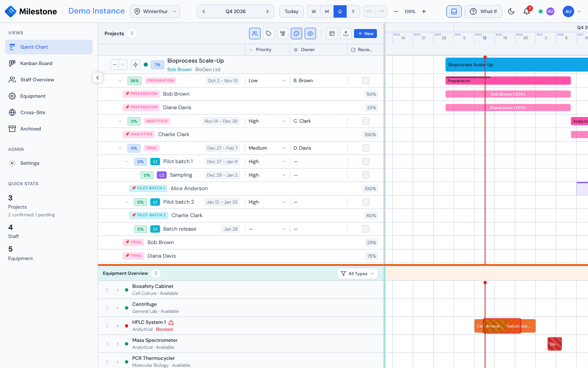Switch timeline to Year view
Image resolution: width=588 pixels, height=368 pixels.
pyautogui.click(x=353, y=11)
